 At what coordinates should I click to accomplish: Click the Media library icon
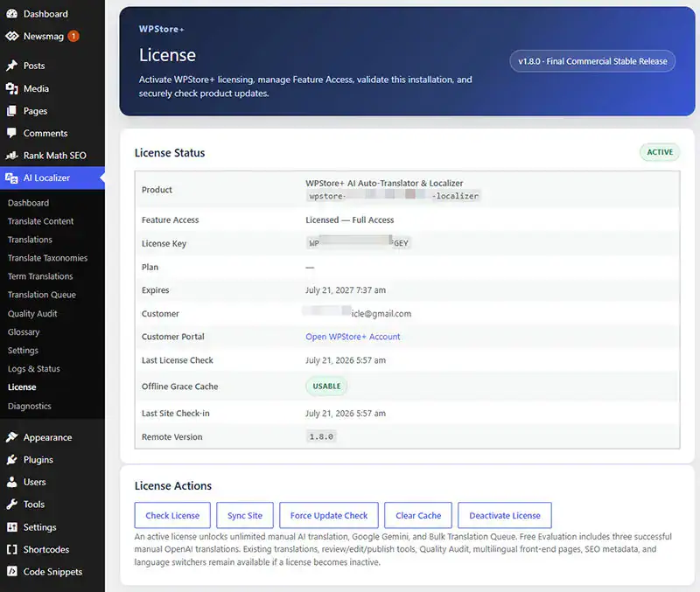12,88
